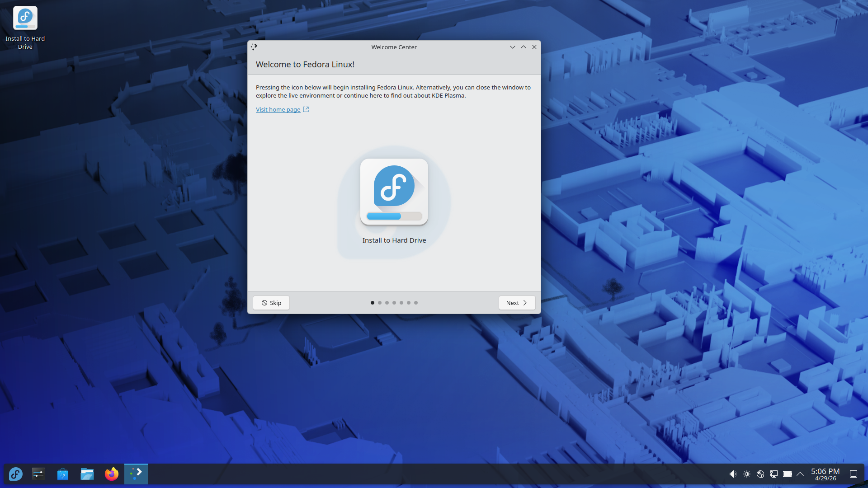Open System Settings from the taskbar
Image resolution: width=868 pixels, height=488 pixels.
coord(38,474)
